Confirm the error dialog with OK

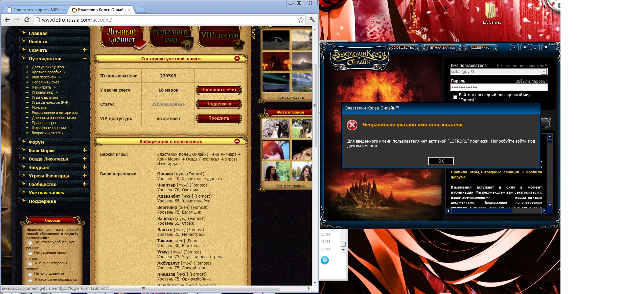[x=441, y=161]
